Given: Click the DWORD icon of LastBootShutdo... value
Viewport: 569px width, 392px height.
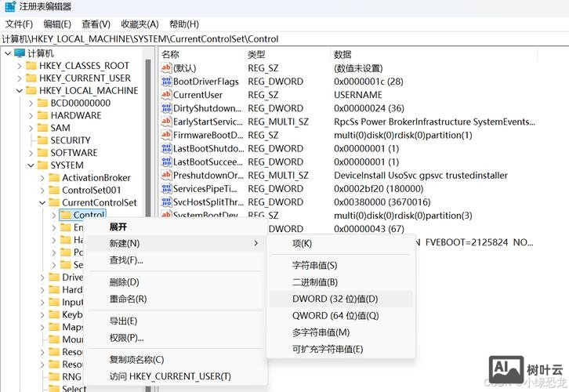Looking at the screenshot, I should [x=166, y=148].
